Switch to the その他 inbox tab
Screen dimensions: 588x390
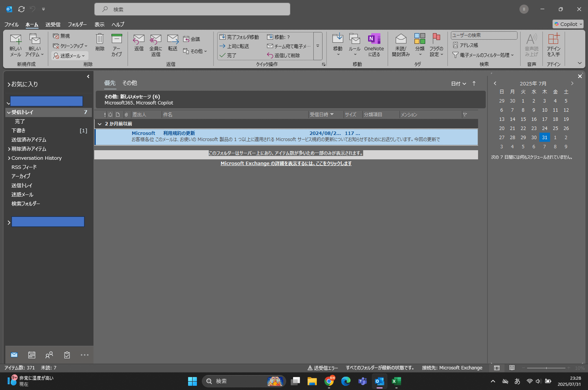point(130,83)
